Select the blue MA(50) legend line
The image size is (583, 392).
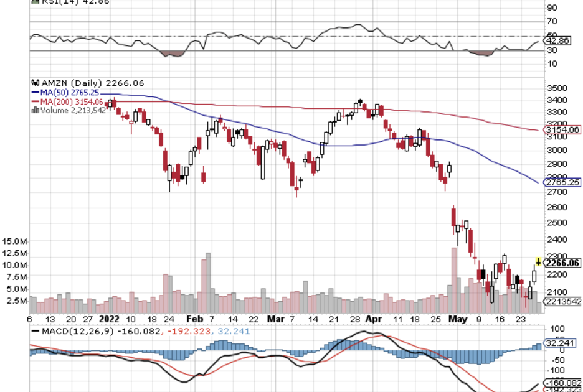(x=35, y=92)
